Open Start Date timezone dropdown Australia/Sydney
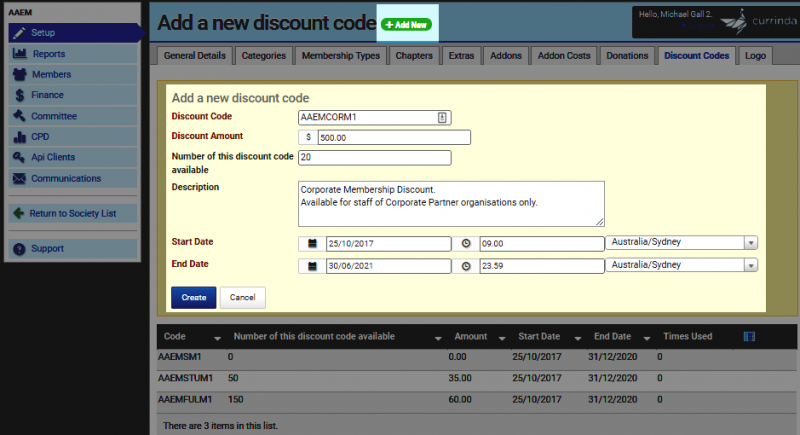Screen dimensions: 800x435 681,243
